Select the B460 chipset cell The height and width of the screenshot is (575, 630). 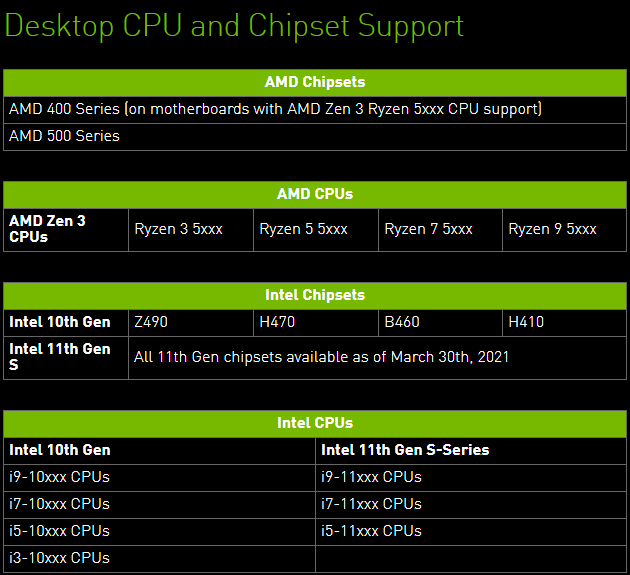tap(402, 322)
